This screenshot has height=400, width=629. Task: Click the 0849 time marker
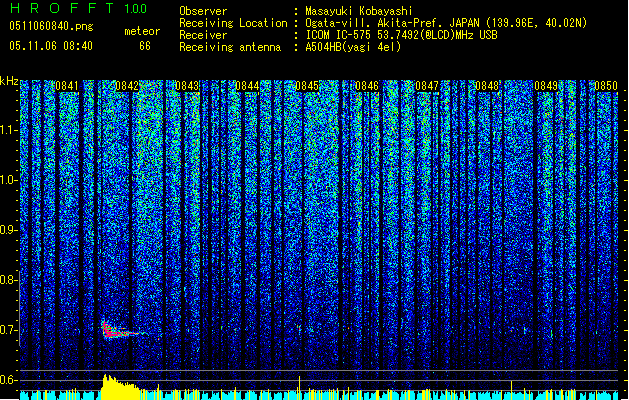click(546, 86)
